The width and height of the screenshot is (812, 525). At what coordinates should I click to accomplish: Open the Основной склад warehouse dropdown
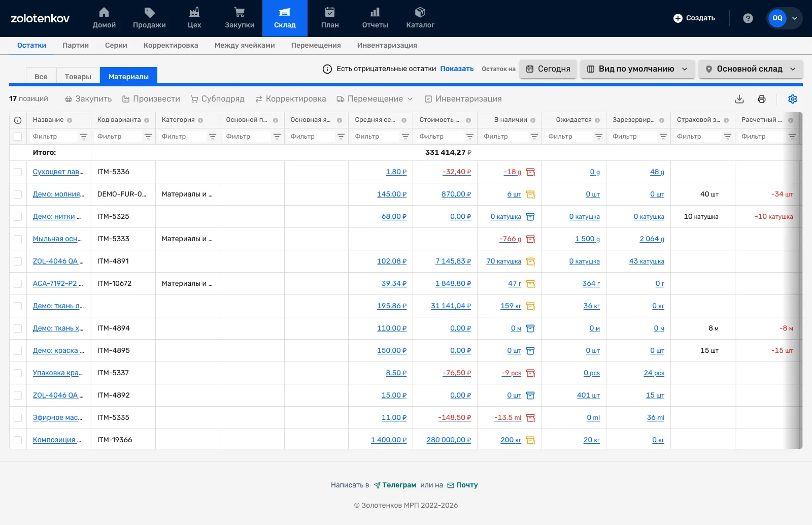point(751,69)
